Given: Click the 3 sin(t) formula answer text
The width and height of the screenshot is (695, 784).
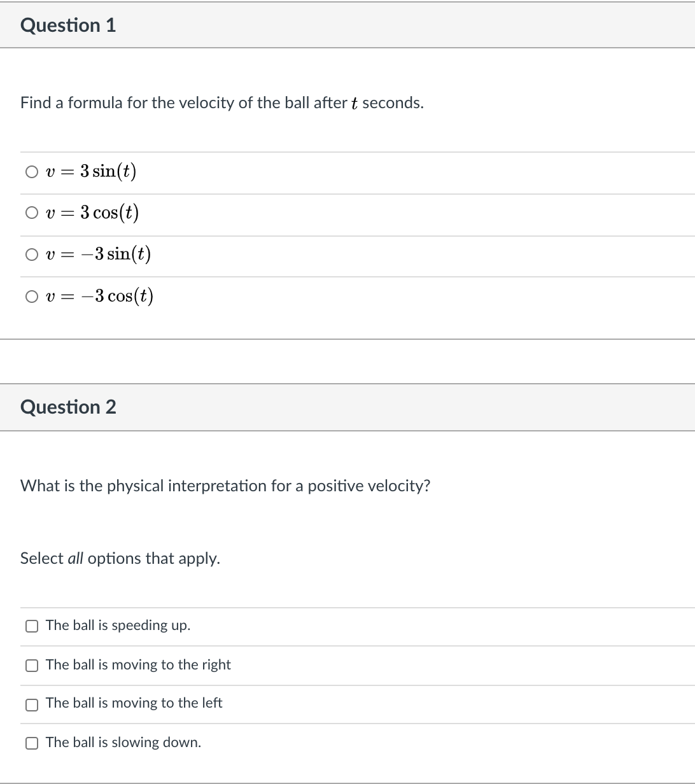Looking at the screenshot, I should (x=90, y=172).
